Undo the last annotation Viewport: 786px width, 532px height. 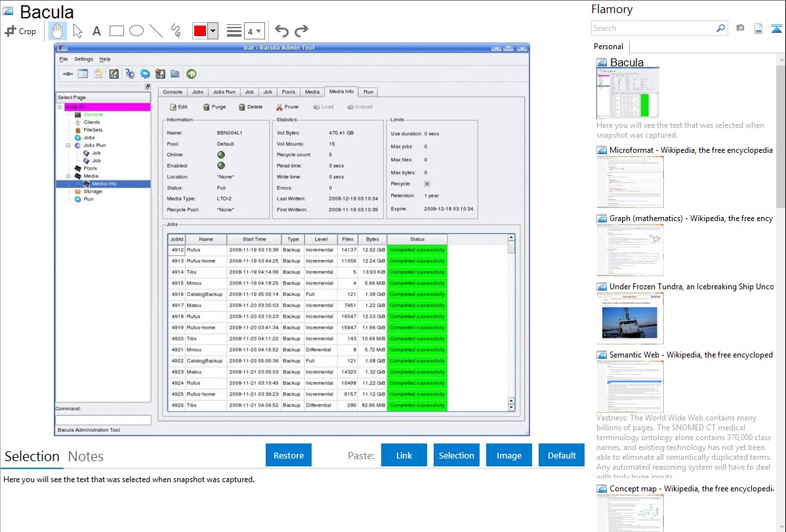click(281, 31)
